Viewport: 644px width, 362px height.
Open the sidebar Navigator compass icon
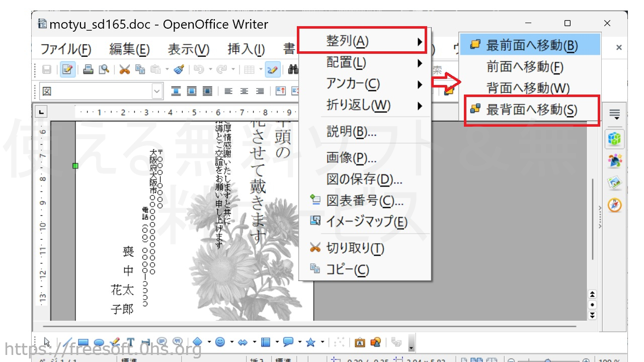pyautogui.click(x=614, y=205)
